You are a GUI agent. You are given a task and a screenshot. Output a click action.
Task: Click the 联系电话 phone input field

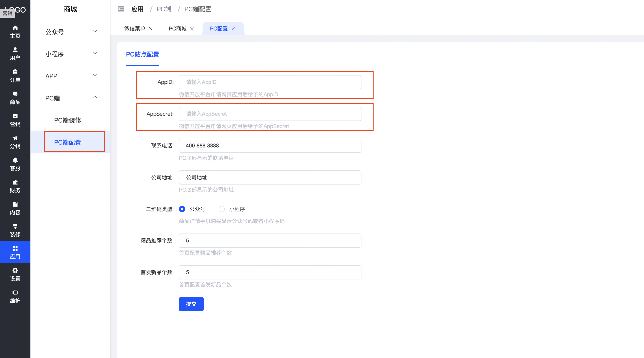[270, 146]
